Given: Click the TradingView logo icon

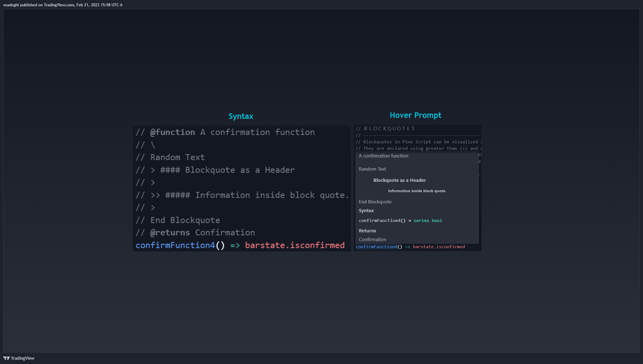Looking at the screenshot, I should (x=6, y=358).
